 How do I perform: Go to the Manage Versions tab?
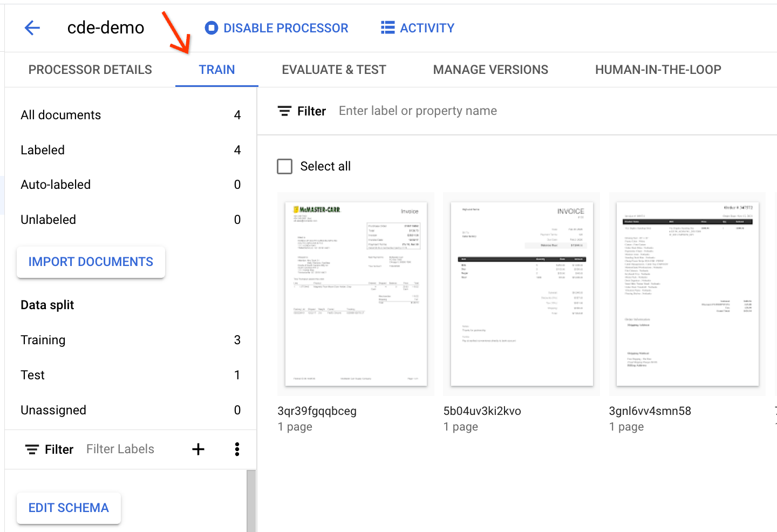pos(490,70)
